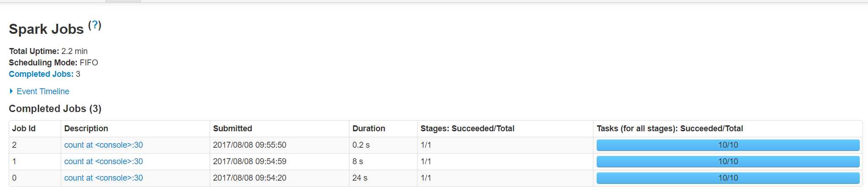Screen dimensions: 868x193
Task: Open job 2 count at console link
Action: (x=103, y=145)
